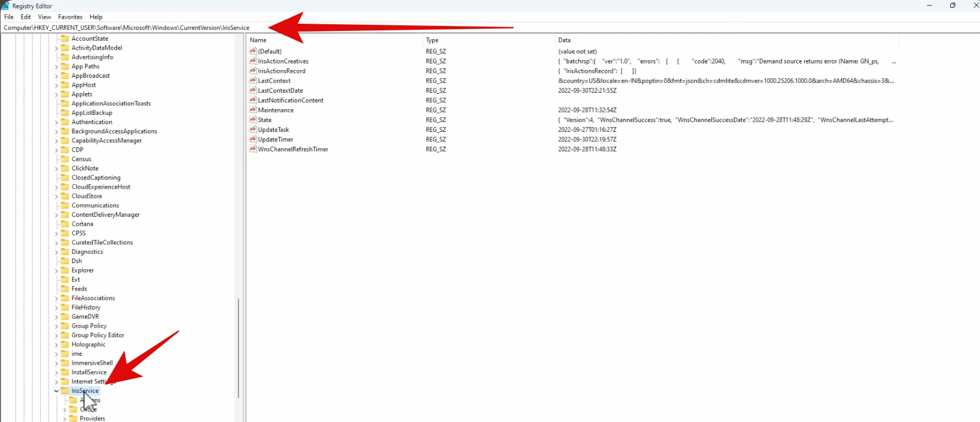Click the REG_SZ type of WnsChannelRefreshTimer
The height and width of the screenshot is (422, 980).
pos(435,149)
